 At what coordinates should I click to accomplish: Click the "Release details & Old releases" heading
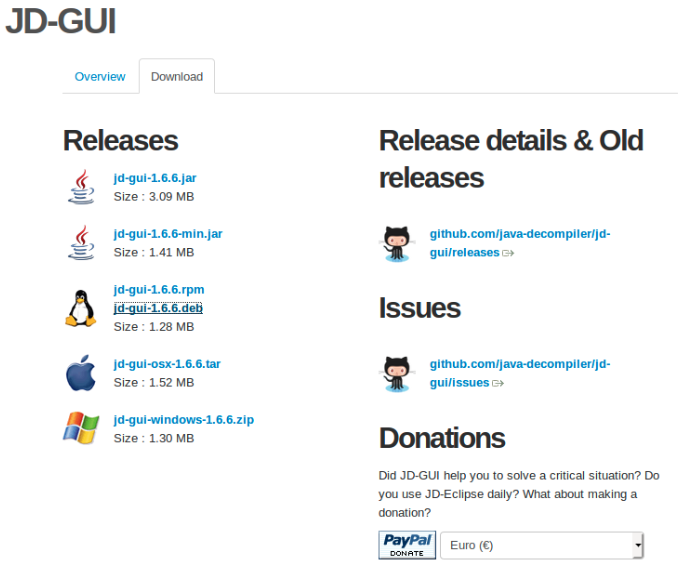[511, 159]
